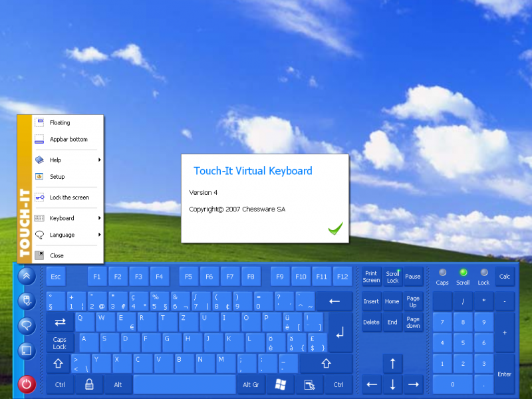Image resolution: width=532 pixels, height=399 pixels.
Task: Click the M letter key
Action: (226, 363)
